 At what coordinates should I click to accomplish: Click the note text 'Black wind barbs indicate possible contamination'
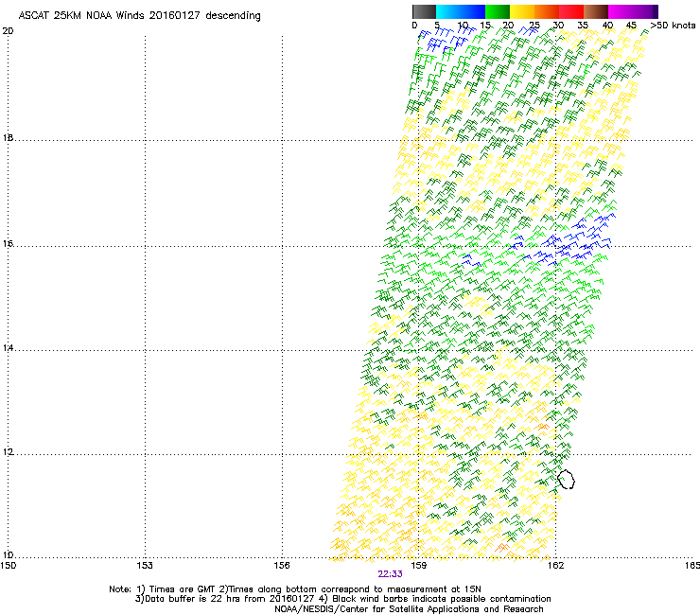(x=442, y=599)
